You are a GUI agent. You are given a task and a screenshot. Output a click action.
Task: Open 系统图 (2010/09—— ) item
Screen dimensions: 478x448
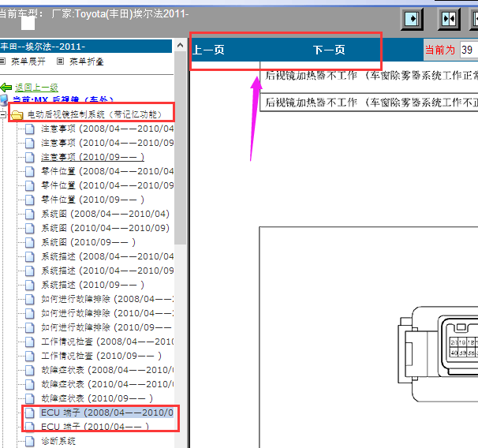click(x=88, y=242)
